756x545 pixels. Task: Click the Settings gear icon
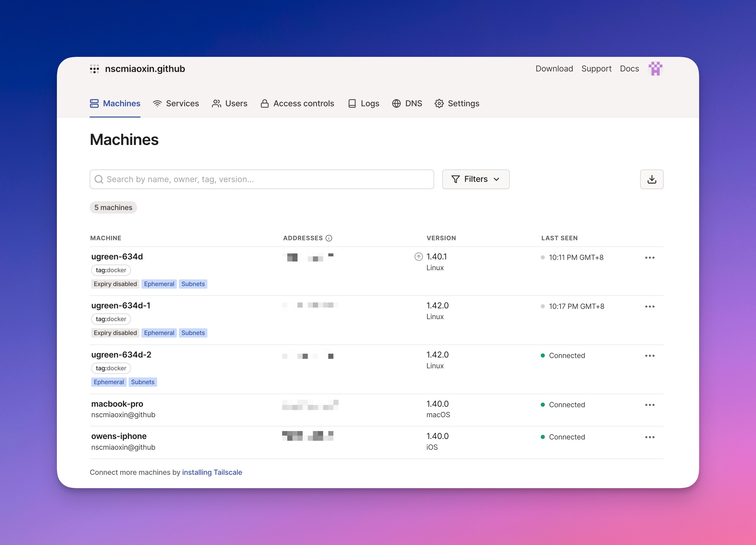pyautogui.click(x=439, y=104)
